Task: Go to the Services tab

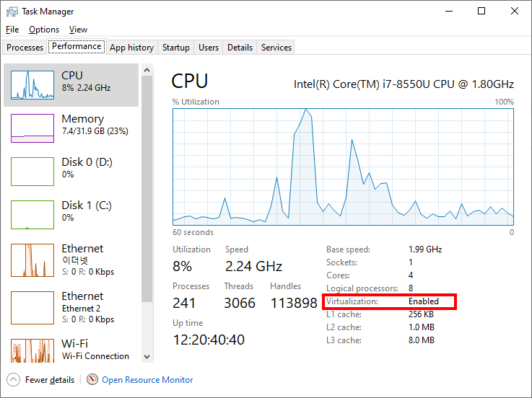Action: coord(276,48)
